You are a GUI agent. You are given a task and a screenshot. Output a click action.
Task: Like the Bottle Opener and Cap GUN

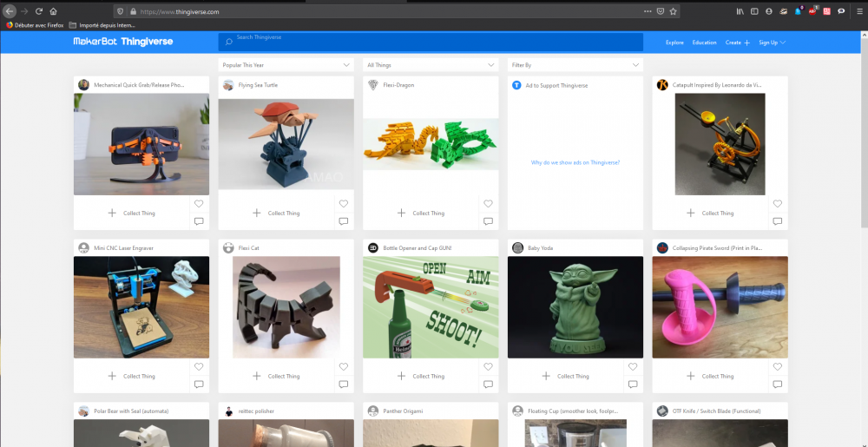pyautogui.click(x=488, y=367)
